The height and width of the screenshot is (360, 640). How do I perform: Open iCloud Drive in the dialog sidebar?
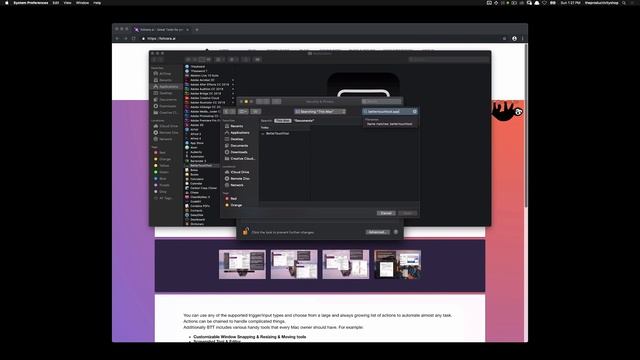click(x=240, y=172)
